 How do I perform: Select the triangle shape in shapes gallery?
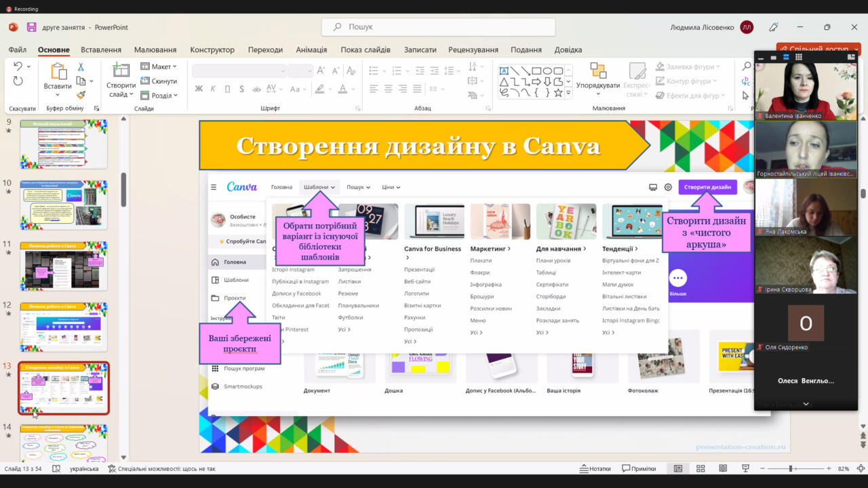coord(504,81)
